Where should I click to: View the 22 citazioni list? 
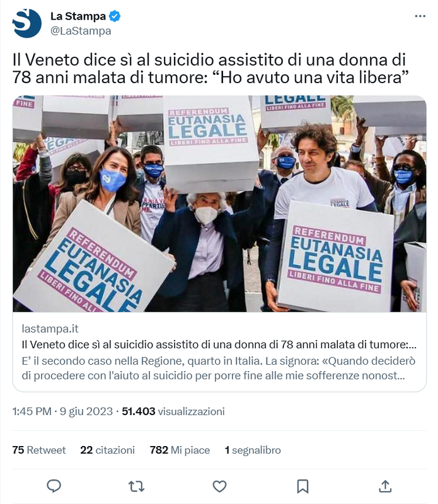pyautogui.click(x=107, y=450)
